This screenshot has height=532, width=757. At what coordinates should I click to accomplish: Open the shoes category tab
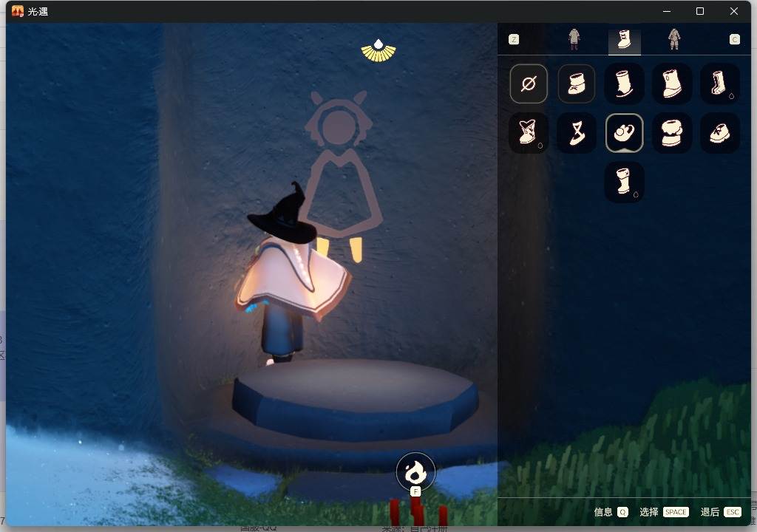tap(624, 40)
